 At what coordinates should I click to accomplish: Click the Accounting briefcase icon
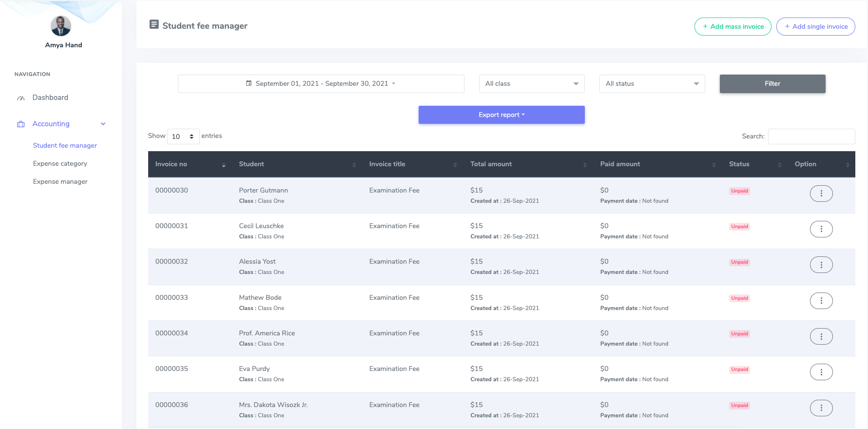point(21,124)
